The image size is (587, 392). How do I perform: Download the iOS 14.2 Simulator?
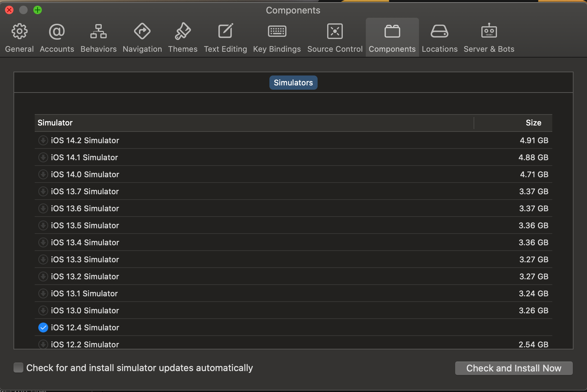43,140
